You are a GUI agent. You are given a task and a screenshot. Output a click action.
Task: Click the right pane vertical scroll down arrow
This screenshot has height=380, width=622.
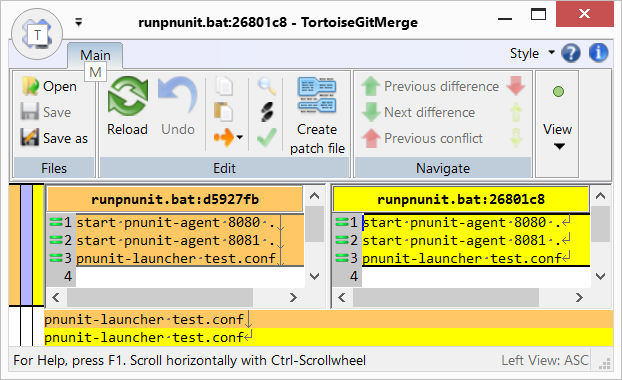(x=601, y=276)
